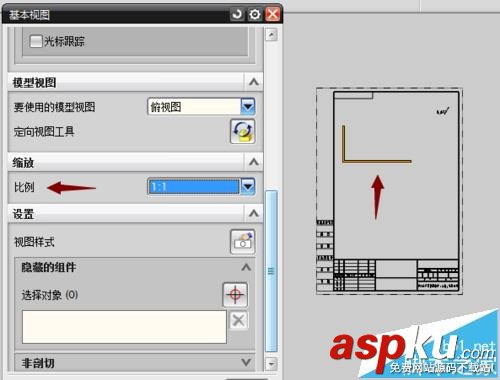Close the 基本视图 dialog
The height and width of the screenshot is (380, 500).
(273, 14)
